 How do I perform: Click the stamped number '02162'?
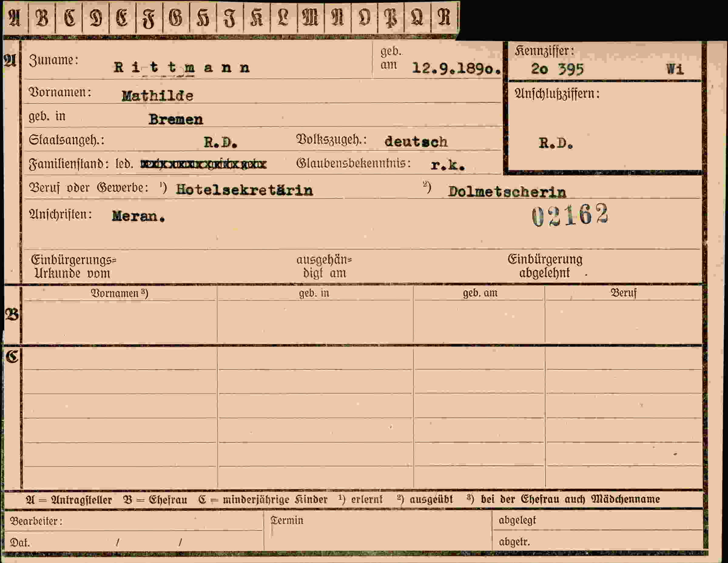[x=570, y=215]
